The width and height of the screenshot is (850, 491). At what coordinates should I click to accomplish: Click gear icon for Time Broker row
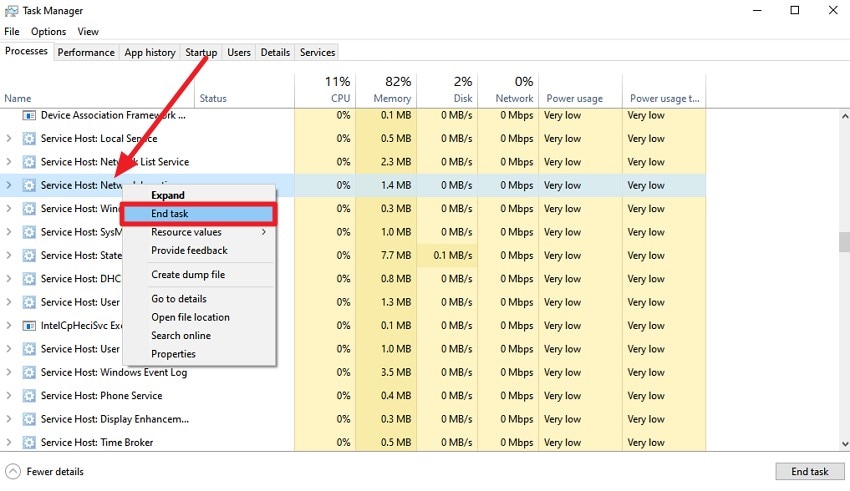coord(29,442)
